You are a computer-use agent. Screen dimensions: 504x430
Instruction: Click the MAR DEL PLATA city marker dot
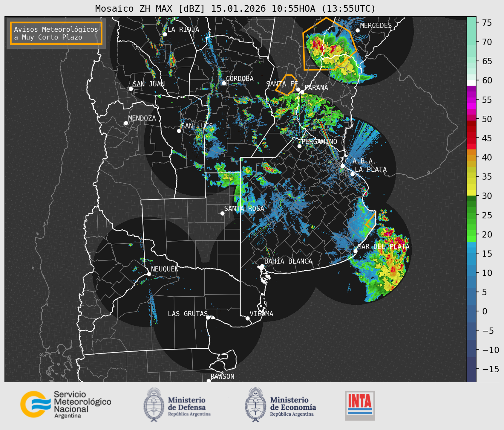tap(355, 251)
